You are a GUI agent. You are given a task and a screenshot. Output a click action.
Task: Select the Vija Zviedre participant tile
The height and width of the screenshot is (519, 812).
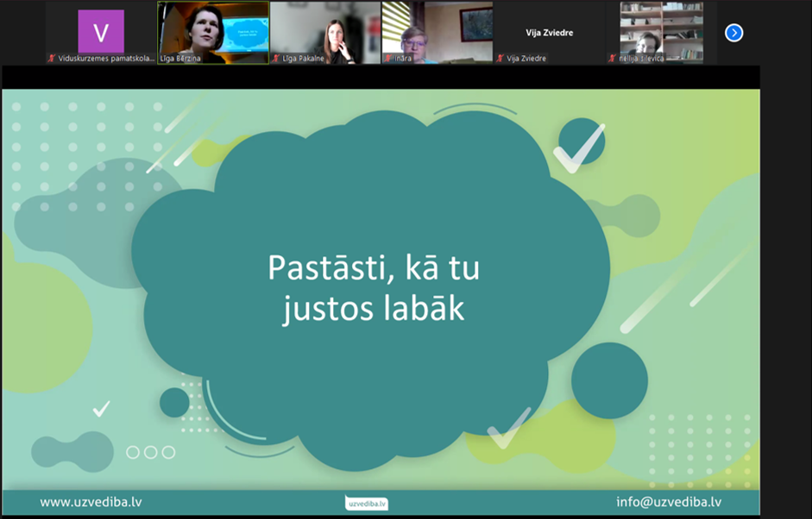[x=550, y=33]
